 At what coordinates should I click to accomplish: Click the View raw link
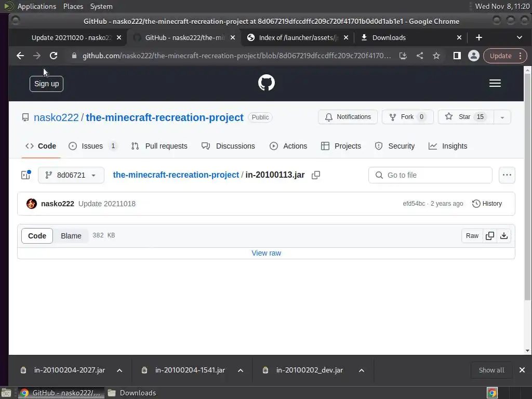point(267,253)
